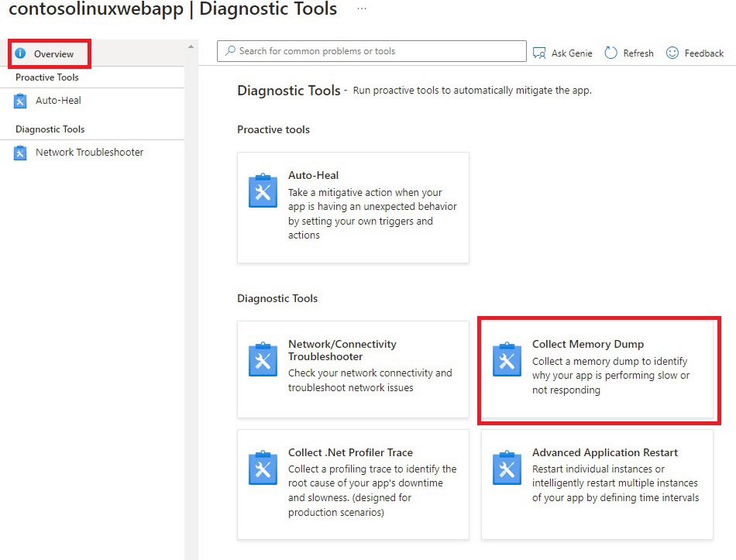Click the Auto-Heal icon in the sidebar
The image size is (736, 560).
19,100
